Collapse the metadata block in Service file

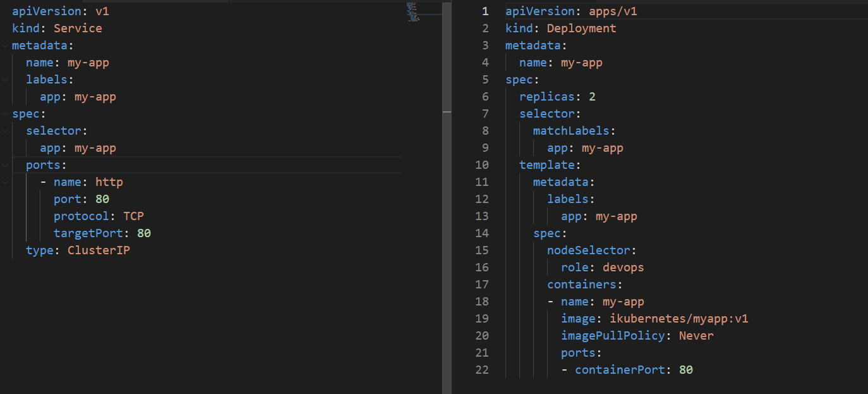(x=5, y=46)
